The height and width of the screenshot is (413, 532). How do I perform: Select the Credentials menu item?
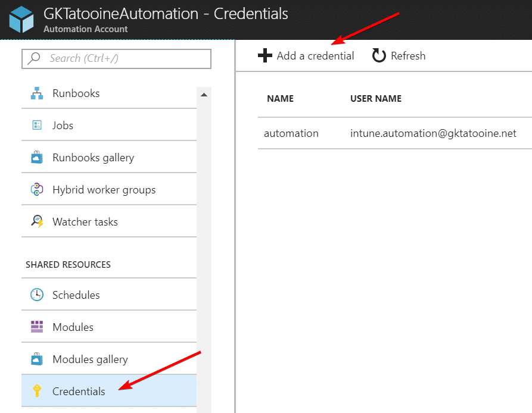coord(109,391)
